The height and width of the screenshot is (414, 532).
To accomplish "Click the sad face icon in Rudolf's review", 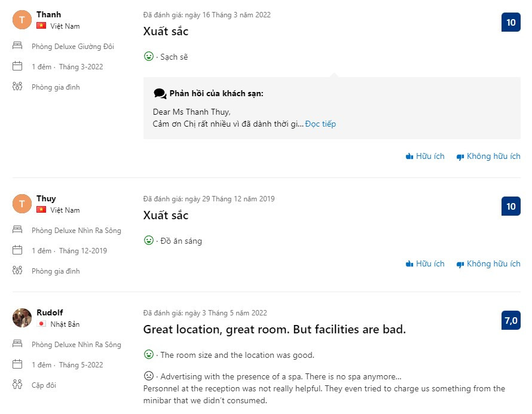I will click(x=149, y=376).
